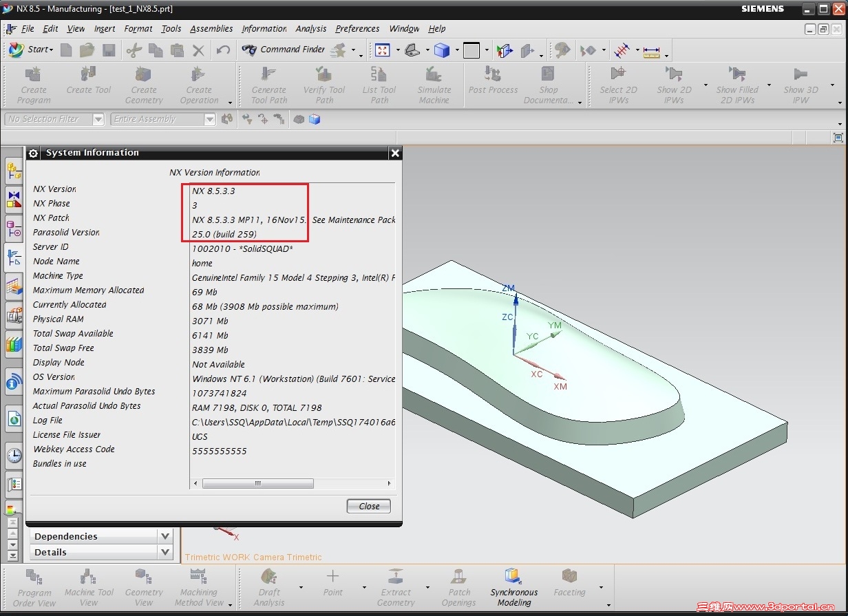The width and height of the screenshot is (848, 616).
Task: Click the Delete X icon
Action: [x=198, y=50]
